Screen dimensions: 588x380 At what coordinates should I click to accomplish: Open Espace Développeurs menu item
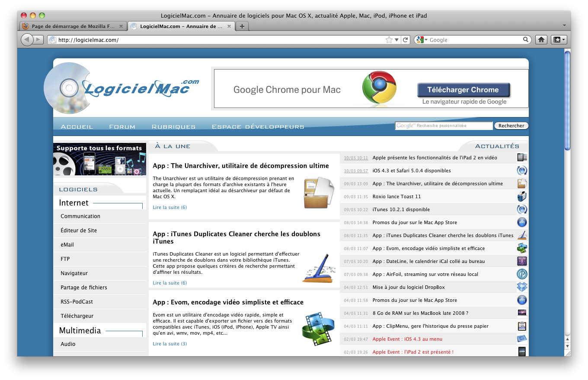click(258, 127)
